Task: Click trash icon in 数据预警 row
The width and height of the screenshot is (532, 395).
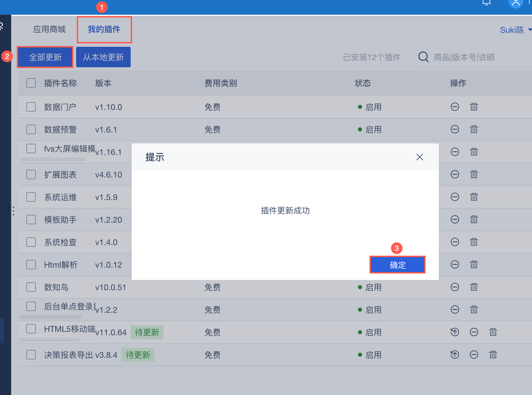Action: click(474, 129)
